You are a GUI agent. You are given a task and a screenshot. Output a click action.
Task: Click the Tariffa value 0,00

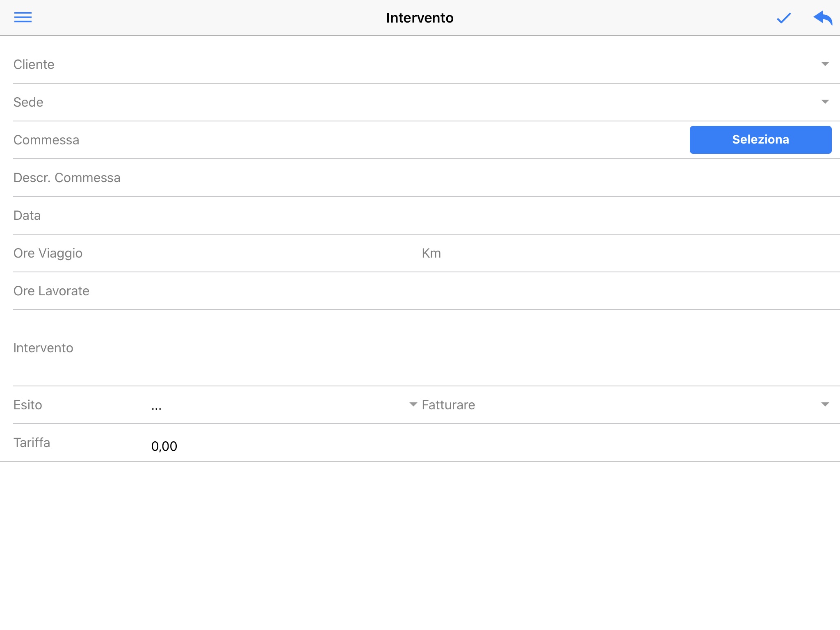pyautogui.click(x=164, y=446)
